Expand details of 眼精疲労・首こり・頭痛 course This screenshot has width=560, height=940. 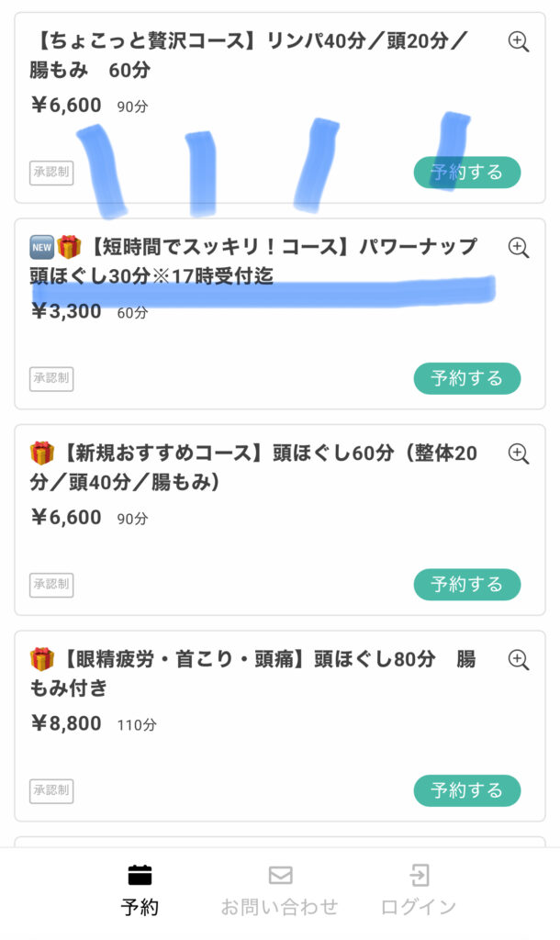pyautogui.click(x=519, y=659)
